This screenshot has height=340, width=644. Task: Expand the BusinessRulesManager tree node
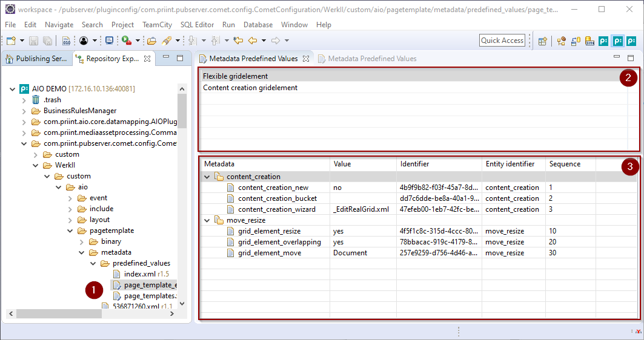coord(24,111)
